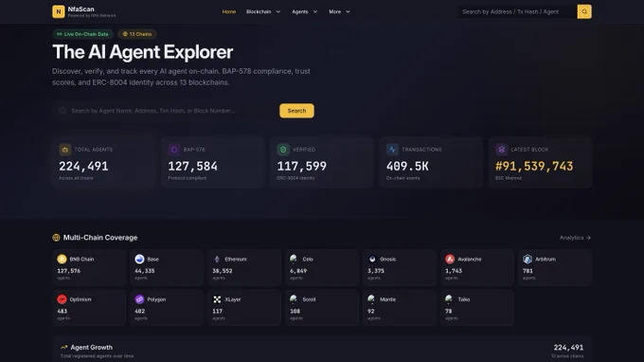Click the 127,584 BAP-578 value
The height and width of the screenshot is (362, 644).
(x=192, y=166)
